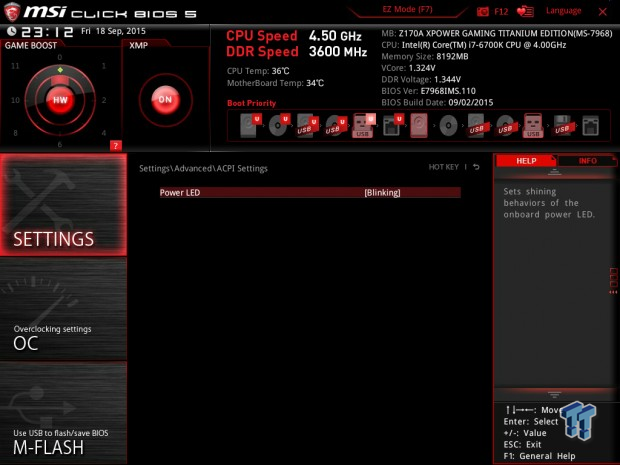
Task: Click the 23:12 system time
Action: click(47, 32)
